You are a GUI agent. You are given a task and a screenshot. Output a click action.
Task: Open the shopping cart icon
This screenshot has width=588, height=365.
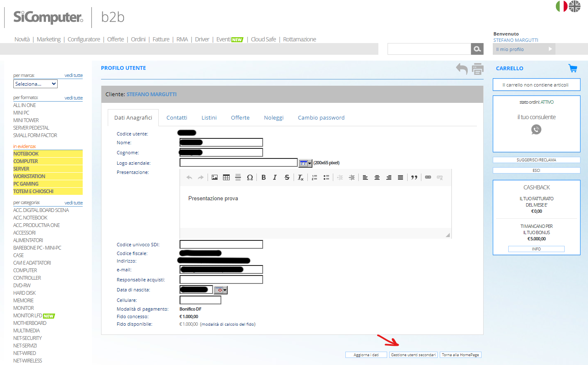[573, 68]
